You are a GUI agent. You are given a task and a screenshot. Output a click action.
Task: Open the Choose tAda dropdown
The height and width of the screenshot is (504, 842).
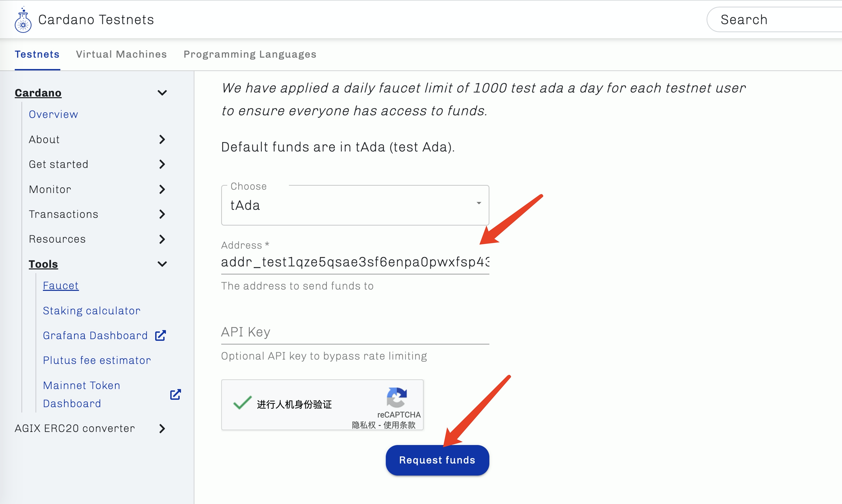(355, 205)
